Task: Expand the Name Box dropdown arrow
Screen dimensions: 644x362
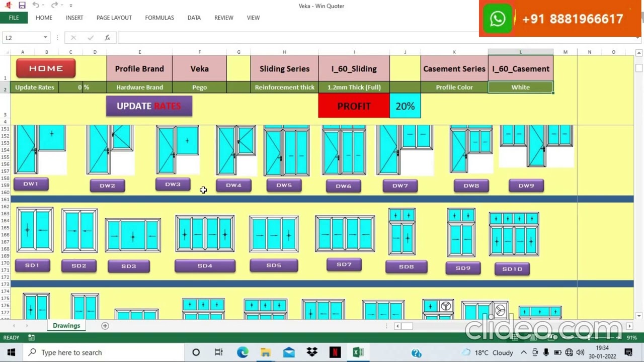Action: tap(45, 38)
